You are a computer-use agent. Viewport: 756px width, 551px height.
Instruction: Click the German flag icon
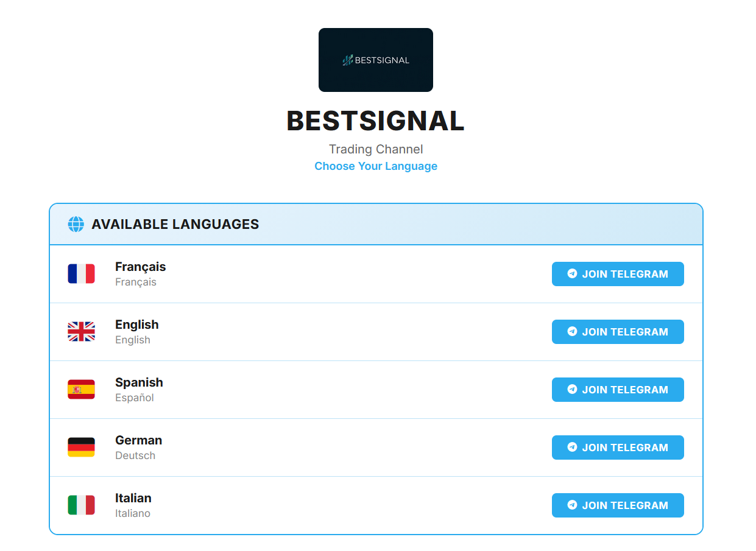(x=81, y=447)
